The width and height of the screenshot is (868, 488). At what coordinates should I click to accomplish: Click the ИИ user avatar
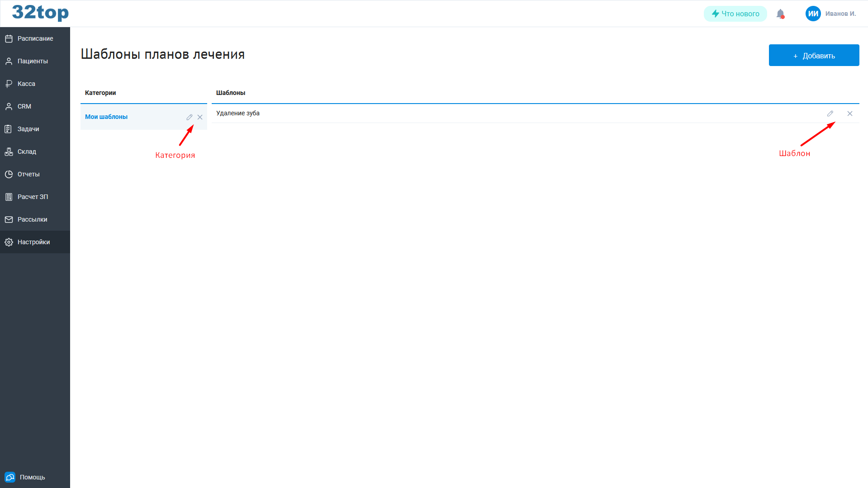813,14
